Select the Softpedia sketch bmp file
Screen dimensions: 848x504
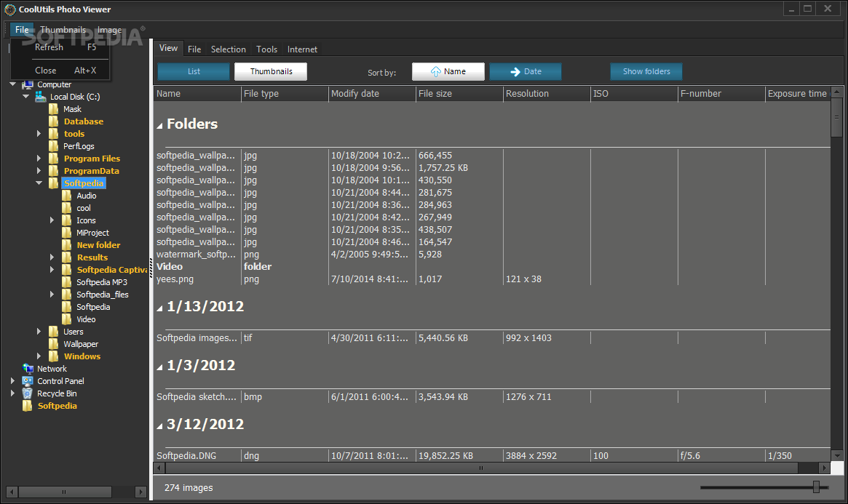coord(492,396)
